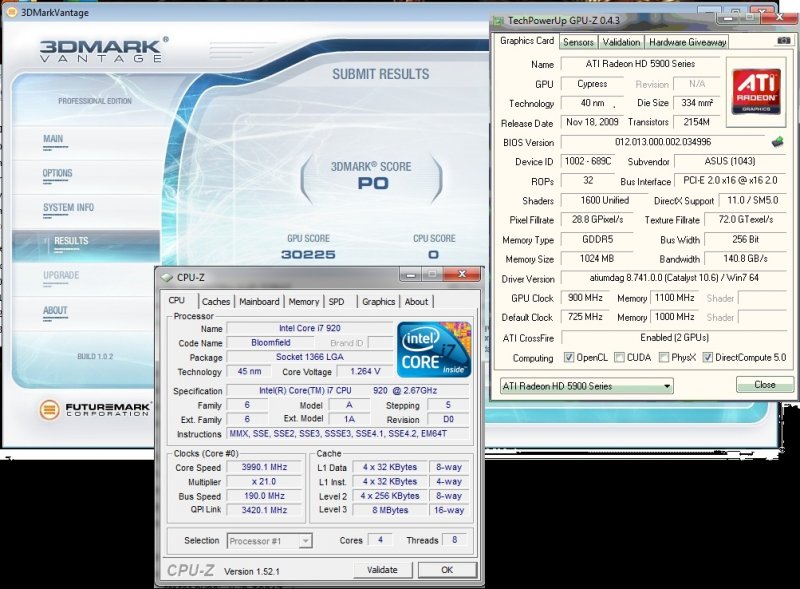Click the Threads value 8 in CPU-Z

pyautogui.click(x=454, y=539)
